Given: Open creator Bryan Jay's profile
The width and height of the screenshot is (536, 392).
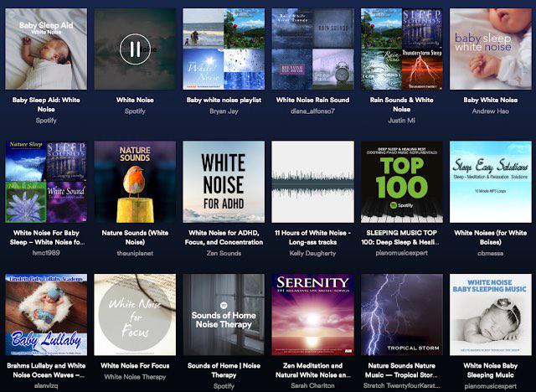Looking at the screenshot, I should [224, 111].
